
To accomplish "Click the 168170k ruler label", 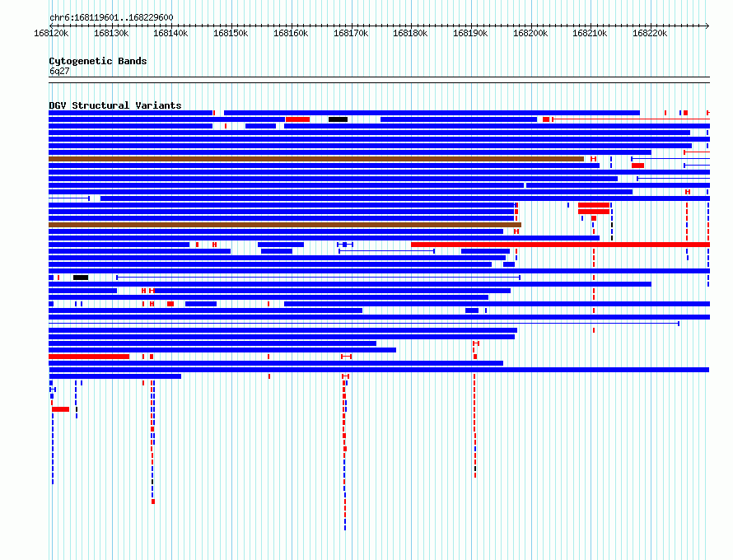I will (x=351, y=33).
